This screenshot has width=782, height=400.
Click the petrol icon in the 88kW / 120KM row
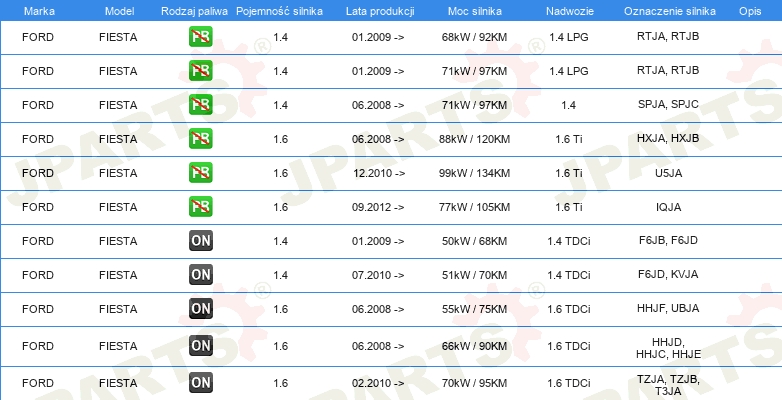(200, 139)
